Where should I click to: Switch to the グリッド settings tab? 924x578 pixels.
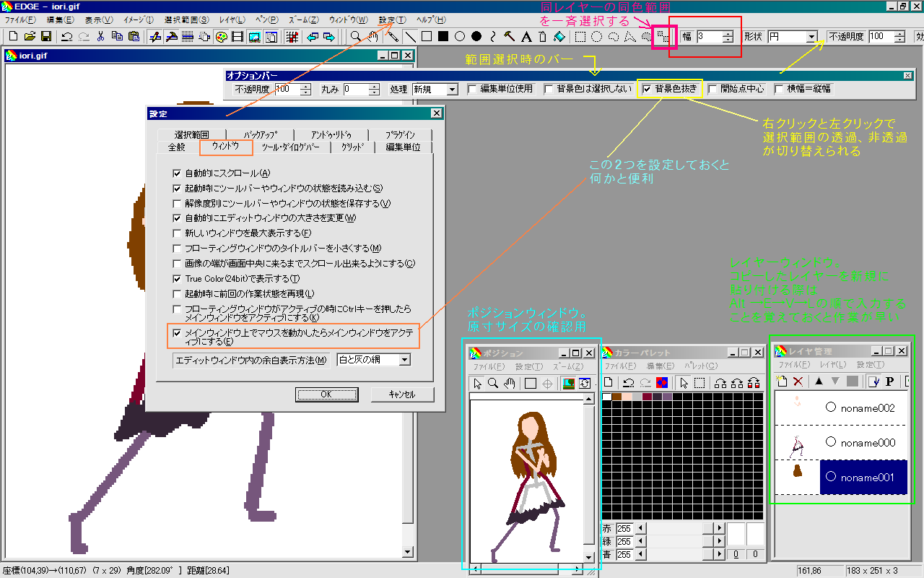[x=352, y=147]
